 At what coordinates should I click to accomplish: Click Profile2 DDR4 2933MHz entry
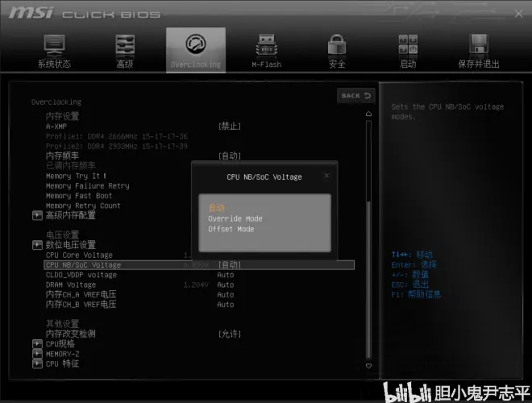116,146
